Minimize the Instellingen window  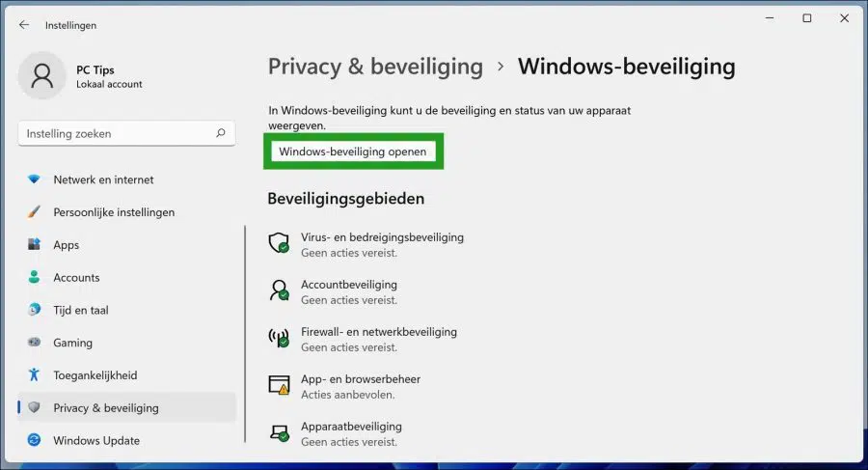point(770,18)
